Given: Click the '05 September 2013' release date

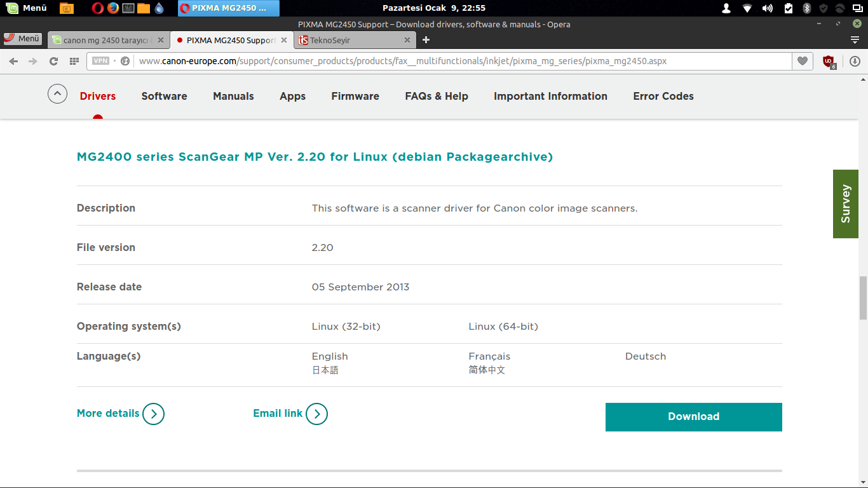Looking at the screenshot, I should pos(360,287).
